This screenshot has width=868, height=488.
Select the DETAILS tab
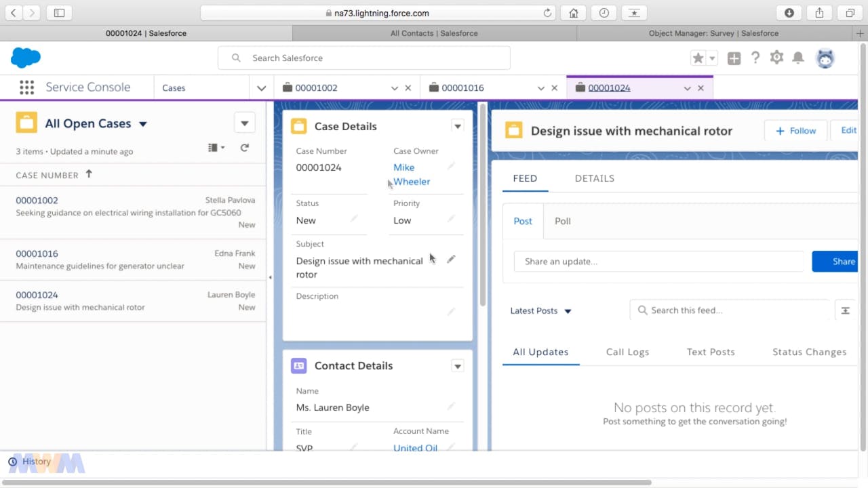point(594,178)
